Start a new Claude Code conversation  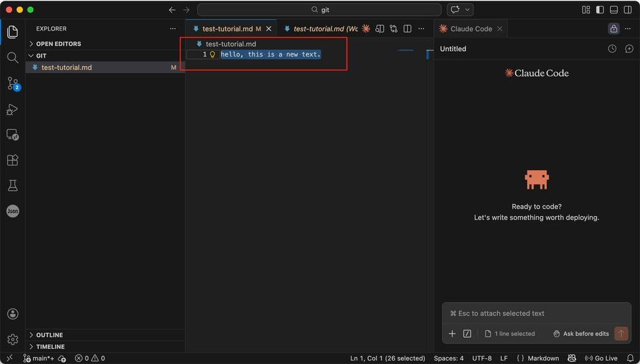pos(629,49)
